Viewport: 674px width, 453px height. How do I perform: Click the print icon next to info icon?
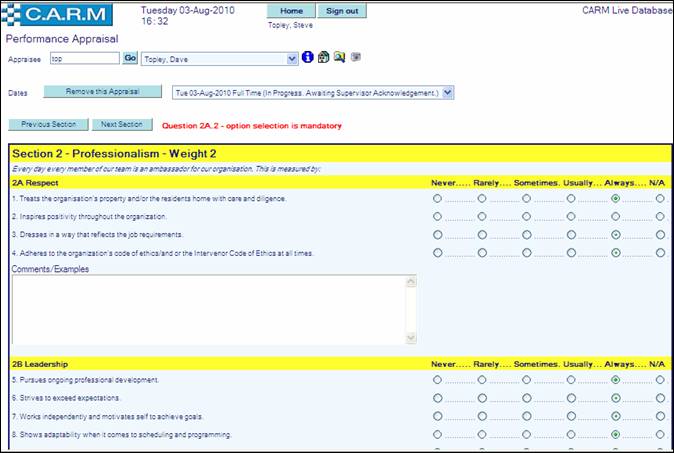(x=323, y=58)
